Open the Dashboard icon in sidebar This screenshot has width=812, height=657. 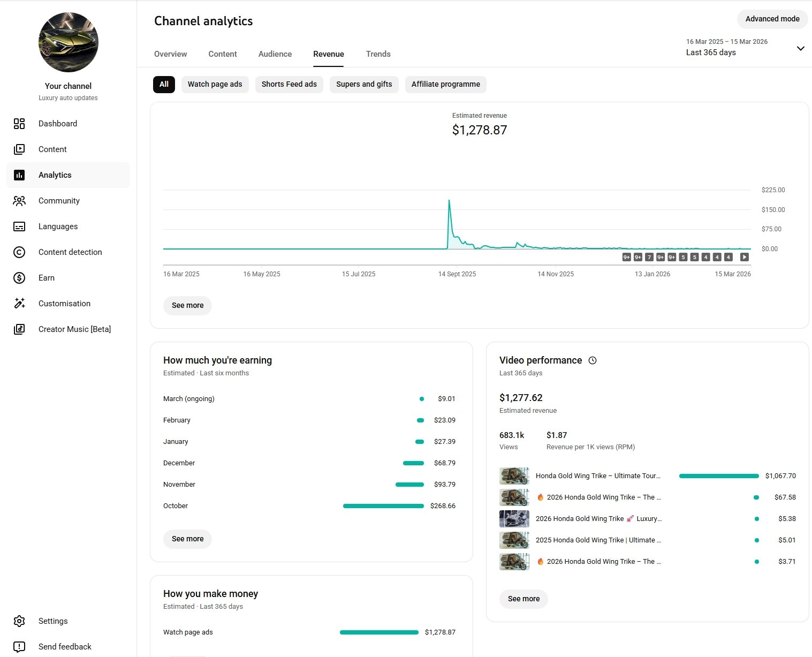[19, 124]
